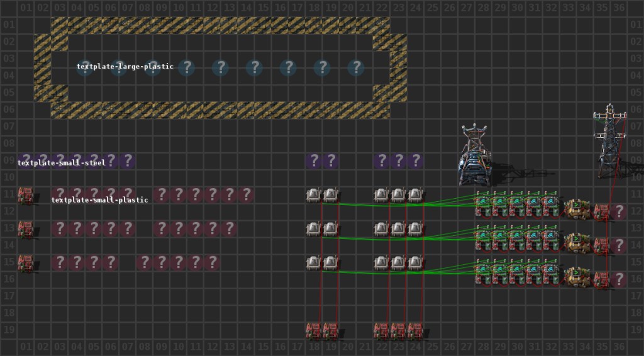Click large plastic textplate marker at columns 16-17

(288, 67)
